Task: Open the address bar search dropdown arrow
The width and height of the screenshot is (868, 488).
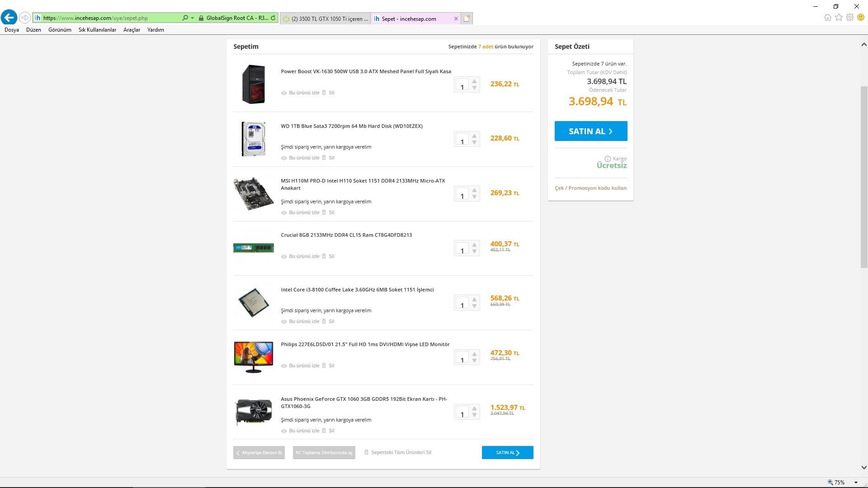Action: coord(192,18)
